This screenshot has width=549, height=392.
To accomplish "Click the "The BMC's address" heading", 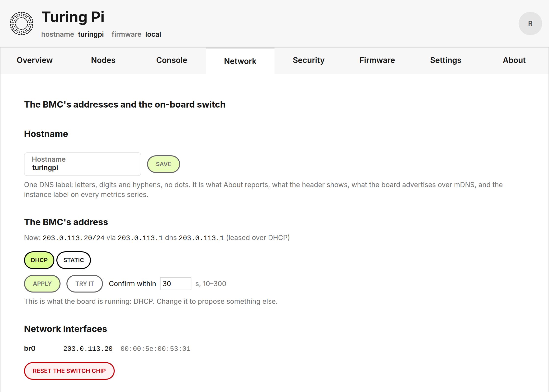I will pos(66,222).
